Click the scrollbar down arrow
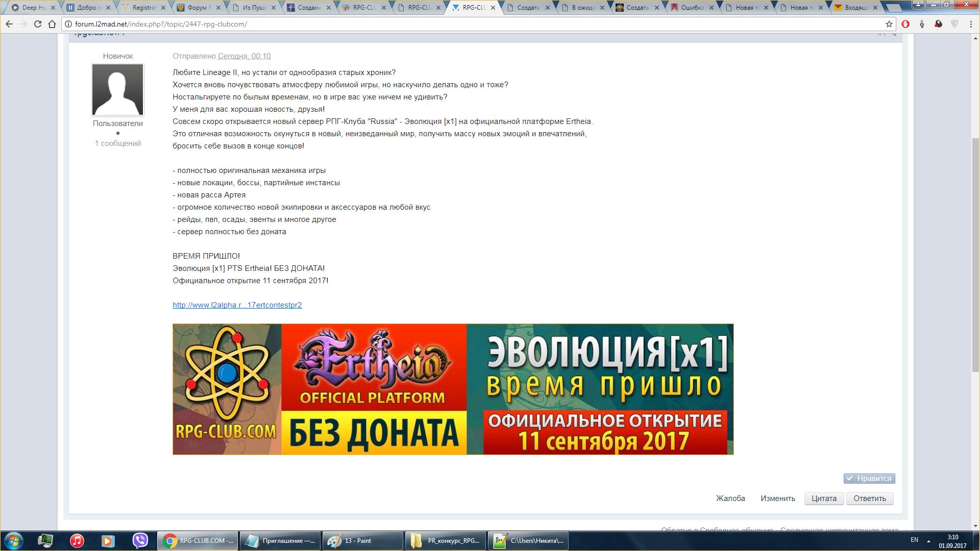Image resolution: width=980 pixels, height=551 pixels. pos(975,526)
